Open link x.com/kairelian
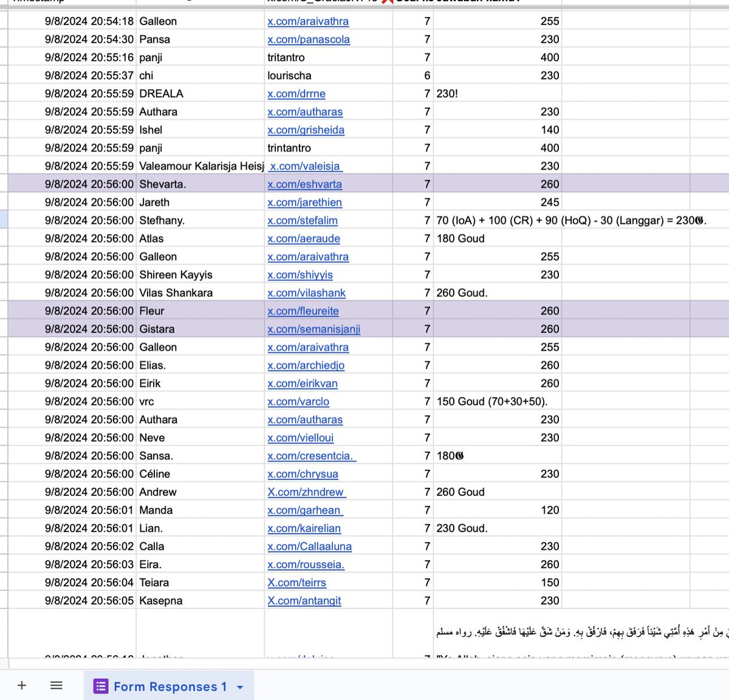This screenshot has width=729, height=700. pyautogui.click(x=304, y=529)
